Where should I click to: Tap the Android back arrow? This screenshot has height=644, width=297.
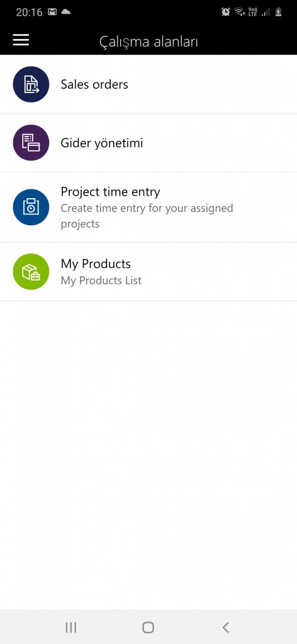coord(225,627)
